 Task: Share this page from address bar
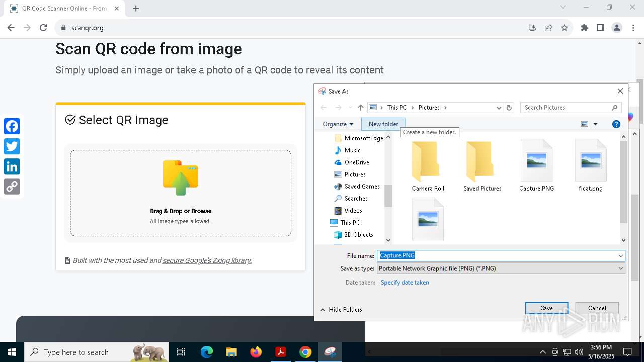click(548, 28)
